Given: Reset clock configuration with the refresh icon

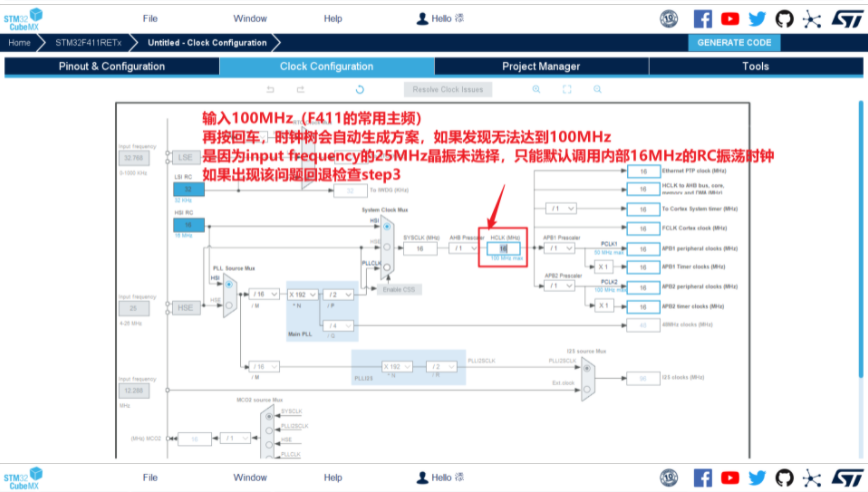Looking at the screenshot, I should (360, 89).
